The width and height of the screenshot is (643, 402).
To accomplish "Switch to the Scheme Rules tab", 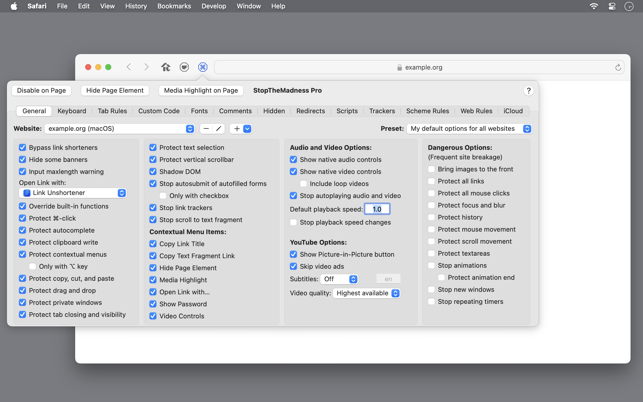I will pos(427,111).
